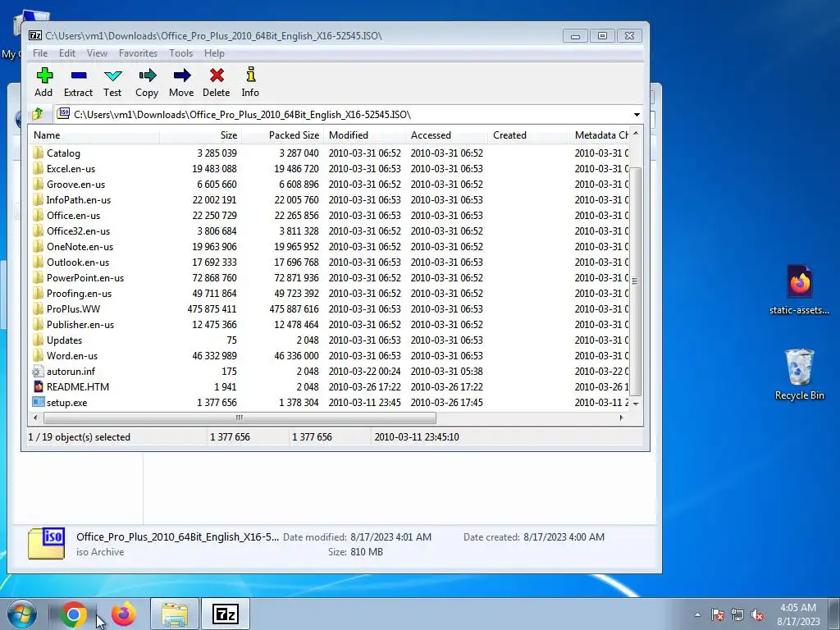840x630 pixels.
Task: Select the autorun.inf file icon
Action: pos(38,372)
